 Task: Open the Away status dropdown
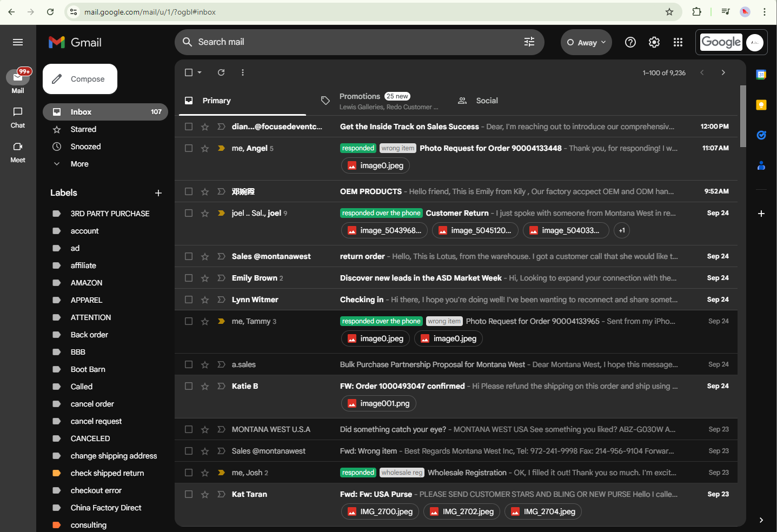click(586, 42)
